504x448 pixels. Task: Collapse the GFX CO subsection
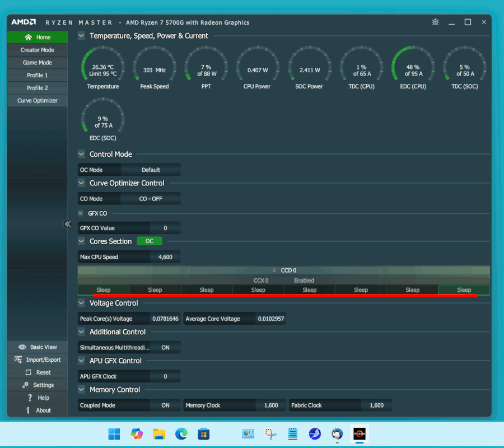(x=81, y=213)
